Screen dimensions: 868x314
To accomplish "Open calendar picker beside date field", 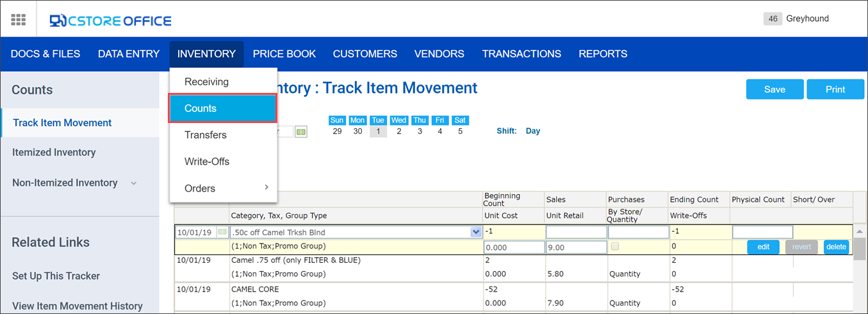I will pos(300,131).
